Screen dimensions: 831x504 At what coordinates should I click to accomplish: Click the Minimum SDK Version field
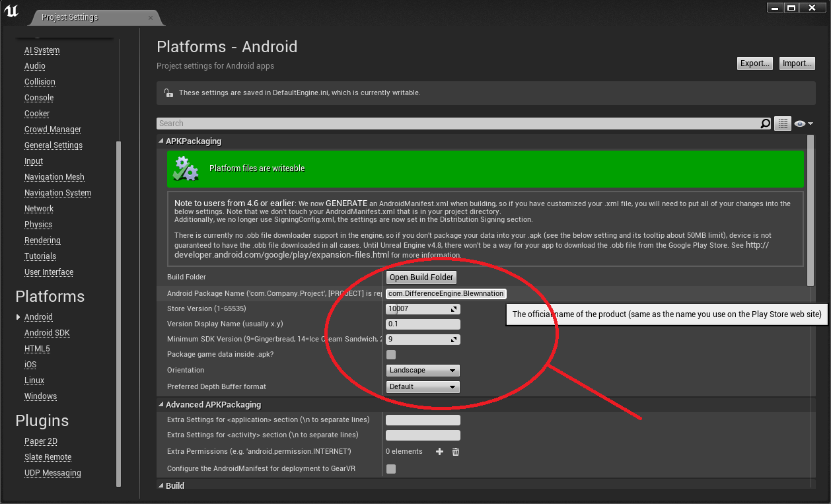click(x=423, y=340)
